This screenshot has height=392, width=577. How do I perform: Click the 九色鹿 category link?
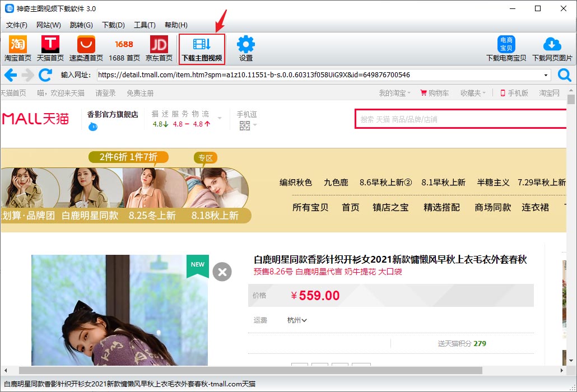336,183
